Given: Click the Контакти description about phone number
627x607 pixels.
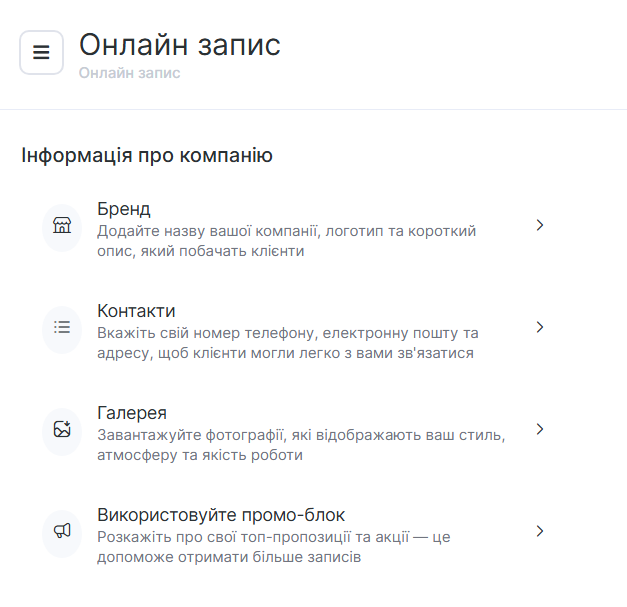Looking at the screenshot, I should pyautogui.click(x=287, y=343).
